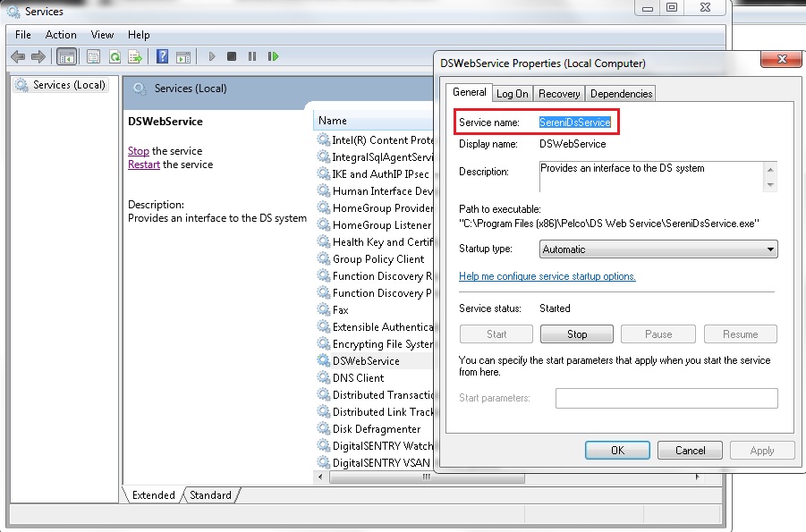Click the Back arrow toolbar icon

pyautogui.click(x=18, y=56)
